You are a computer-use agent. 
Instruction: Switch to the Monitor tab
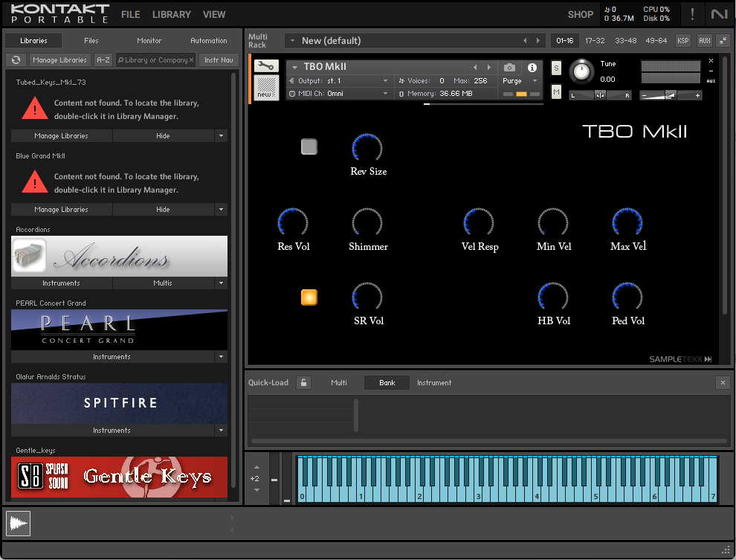148,40
